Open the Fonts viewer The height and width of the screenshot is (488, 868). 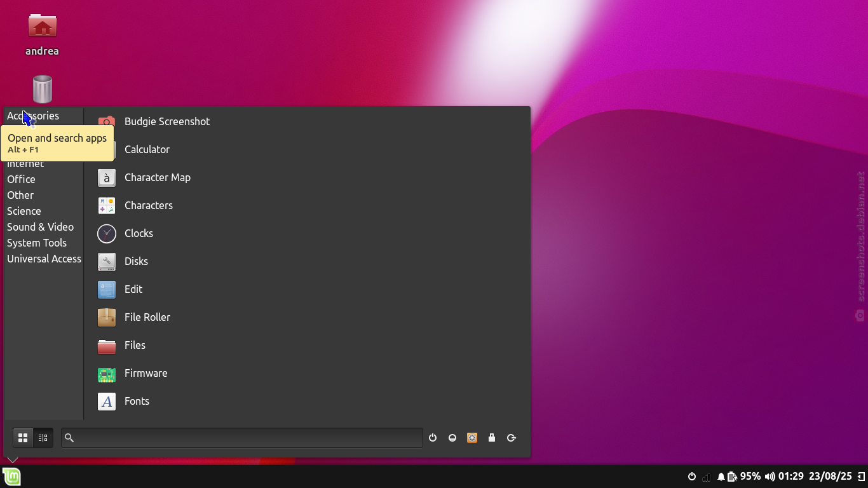click(x=308, y=401)
